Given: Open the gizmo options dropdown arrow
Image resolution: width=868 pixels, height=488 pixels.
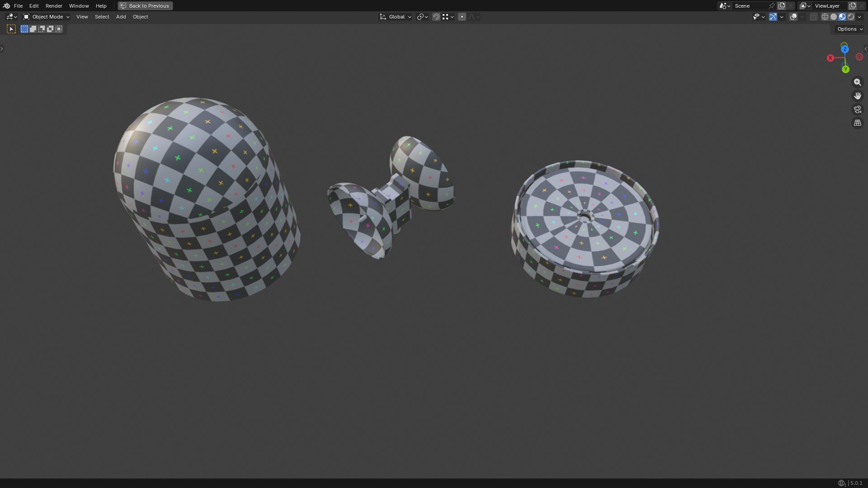Looking at the screenshot, I should click(782, 17).
